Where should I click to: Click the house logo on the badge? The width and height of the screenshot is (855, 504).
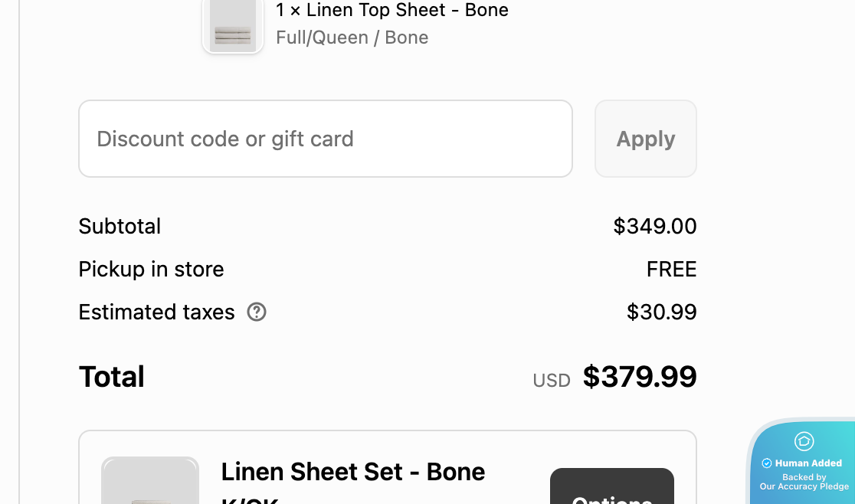click(804, 441)
